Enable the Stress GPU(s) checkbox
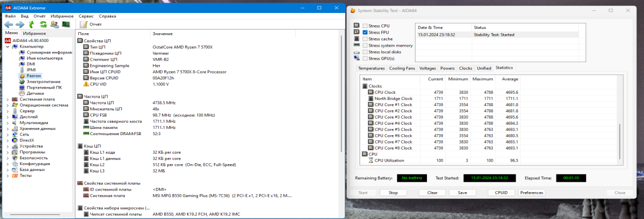Viewport: 644px width, 219px height. pyautogui.click(x=365, y=59)
